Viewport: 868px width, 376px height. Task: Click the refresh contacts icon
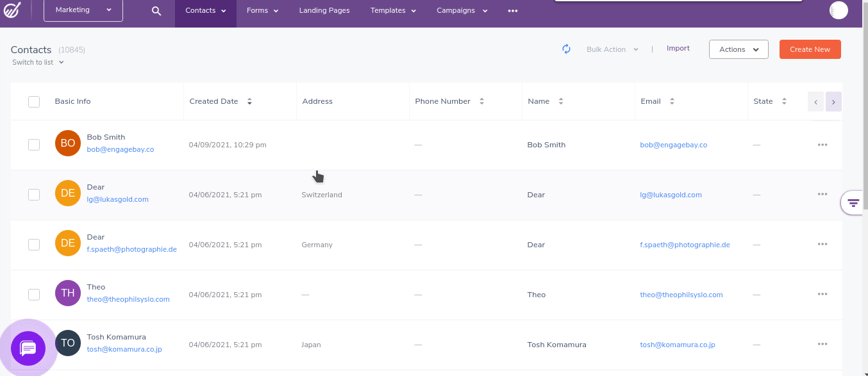tap(567, 49)
